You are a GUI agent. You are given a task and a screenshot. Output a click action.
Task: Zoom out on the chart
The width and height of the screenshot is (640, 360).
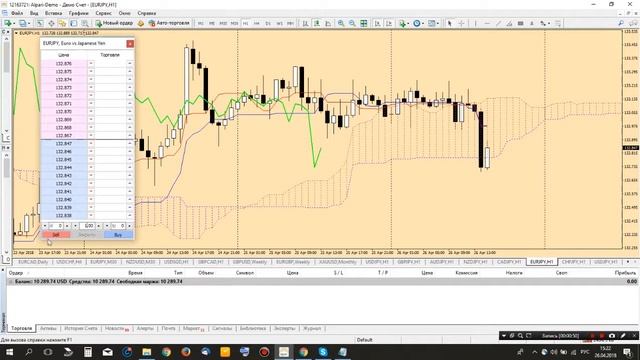352,23
